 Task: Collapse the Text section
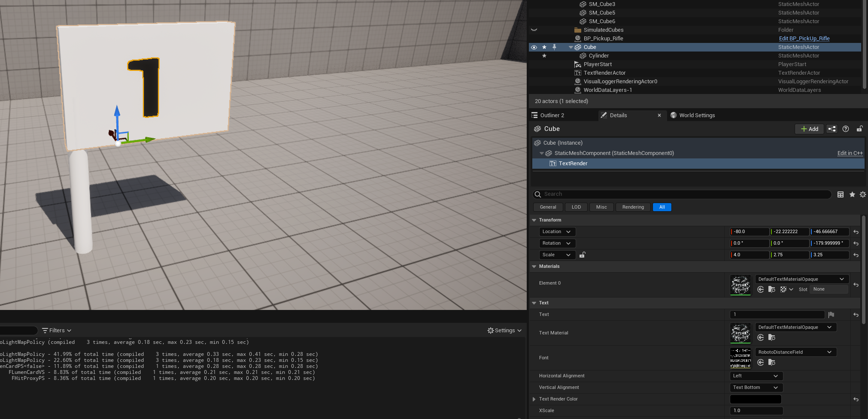534,303
